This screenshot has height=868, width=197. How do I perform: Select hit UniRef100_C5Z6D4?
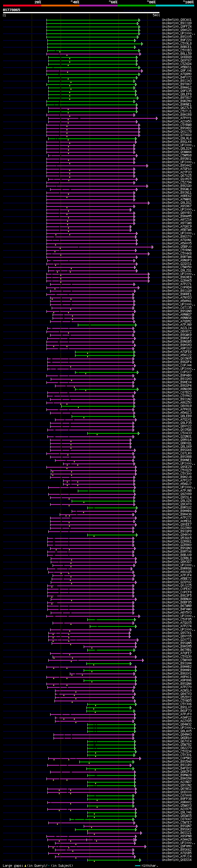point(177,64)
